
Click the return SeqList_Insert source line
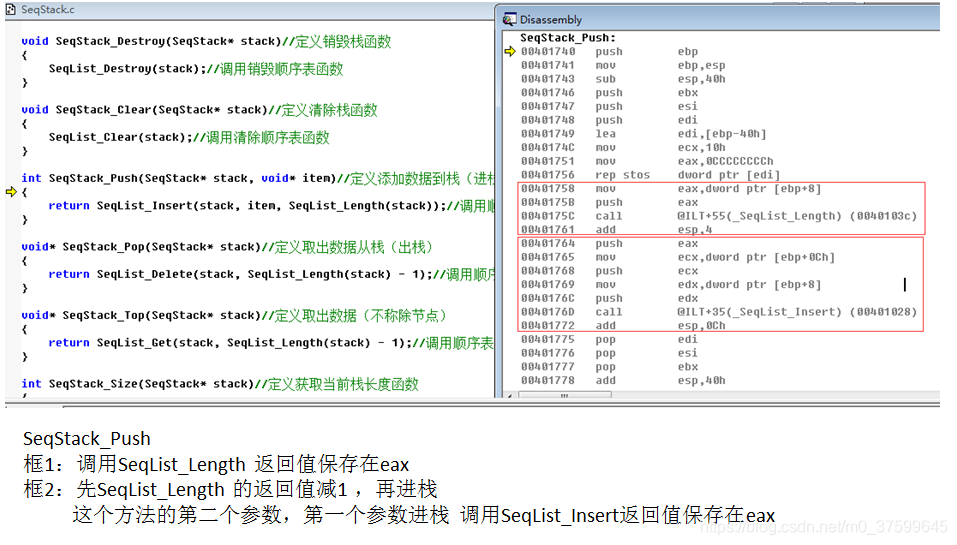tap(271, 206)
